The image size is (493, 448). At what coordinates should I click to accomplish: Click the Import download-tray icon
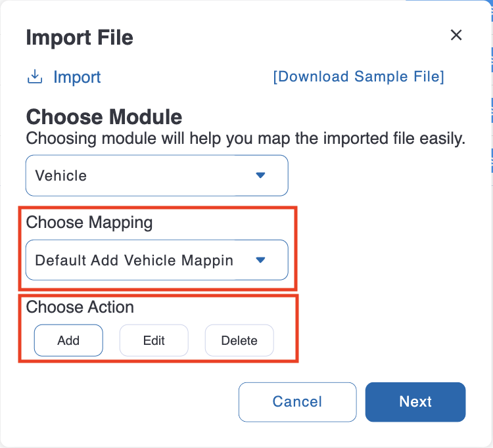tap(35, 77)
